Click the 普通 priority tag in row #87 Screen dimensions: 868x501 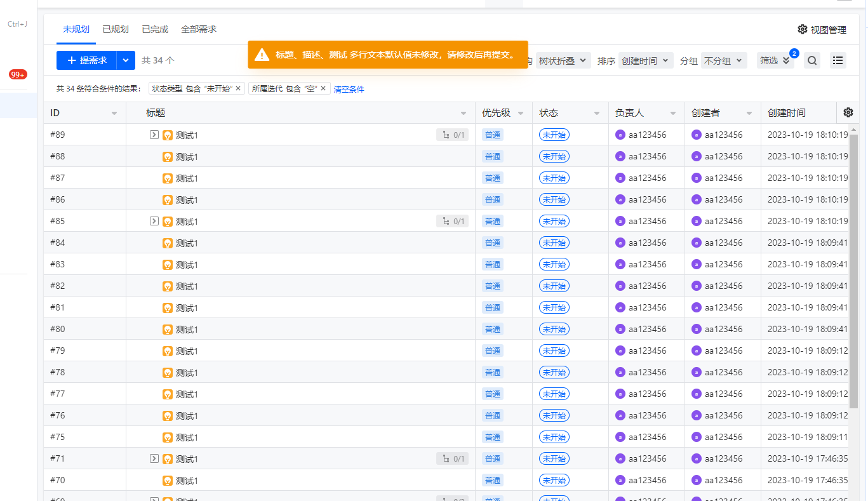point(493,178)
